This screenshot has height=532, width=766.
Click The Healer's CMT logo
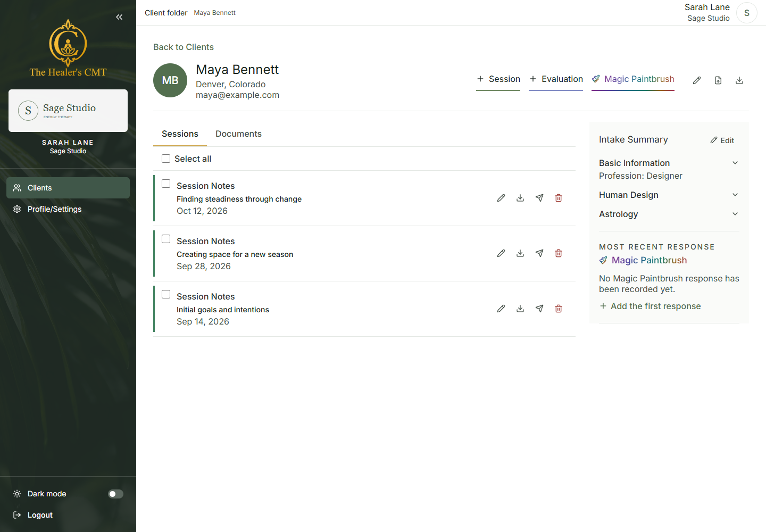(x=68, y=48)
